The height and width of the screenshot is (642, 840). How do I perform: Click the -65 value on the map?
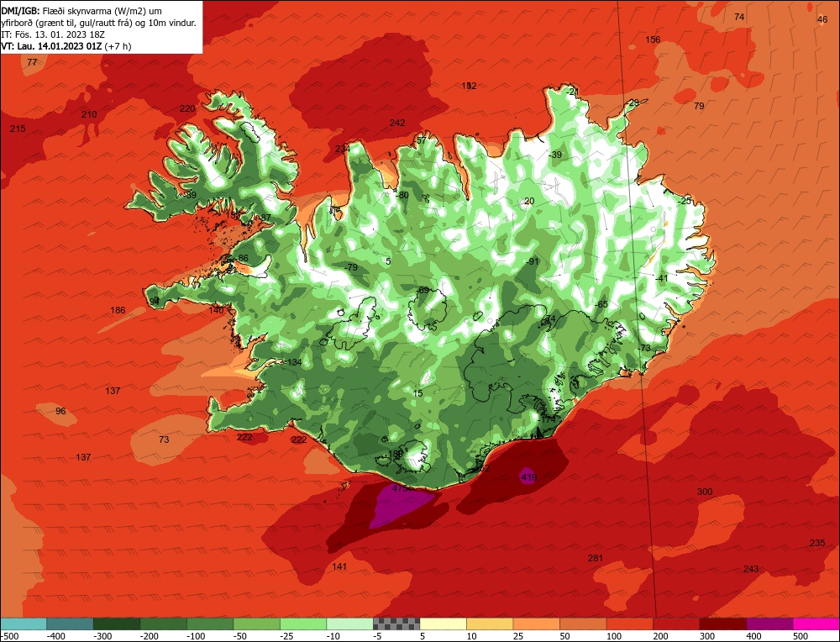tap(601, 304)
